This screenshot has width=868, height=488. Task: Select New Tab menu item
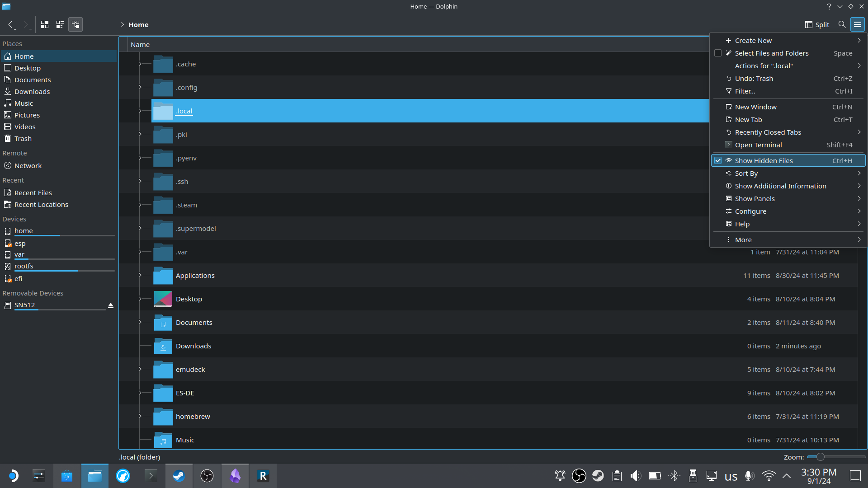pyautogui.click(x=788, y=120)
